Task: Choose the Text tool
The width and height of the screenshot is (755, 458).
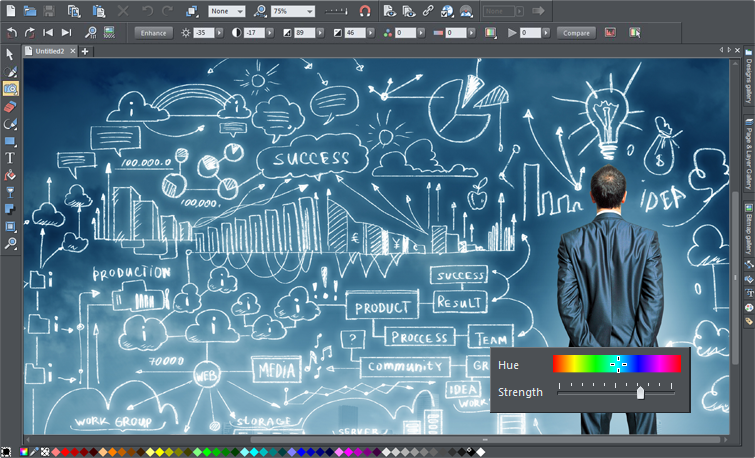Action: [10, 158]
